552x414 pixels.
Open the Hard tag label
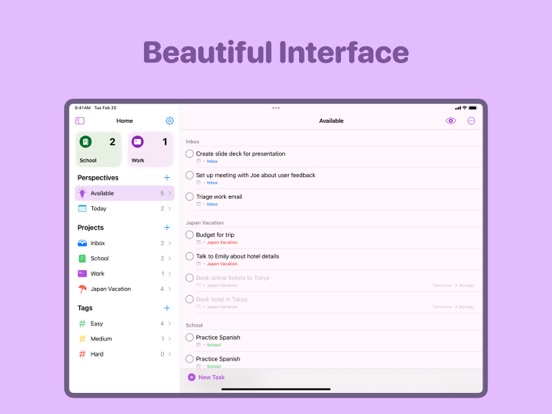pyautogui.click(x=97, y=354)
